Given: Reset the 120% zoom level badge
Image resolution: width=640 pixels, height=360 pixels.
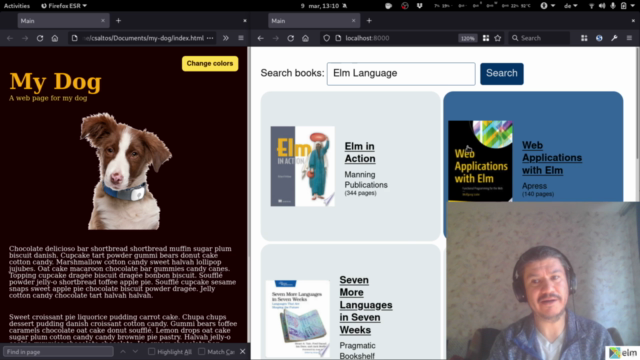Looking at the screenshot, I should coord(467,38).
